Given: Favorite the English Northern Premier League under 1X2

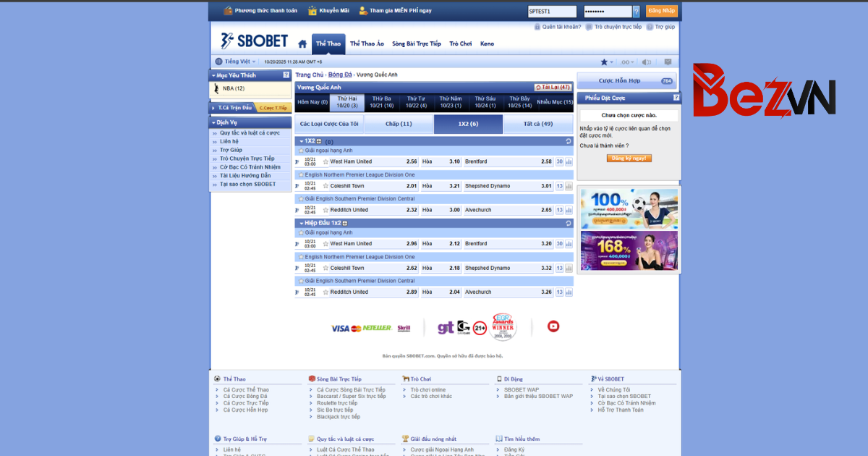Looking at the screenshot, I should pos(300,174).
